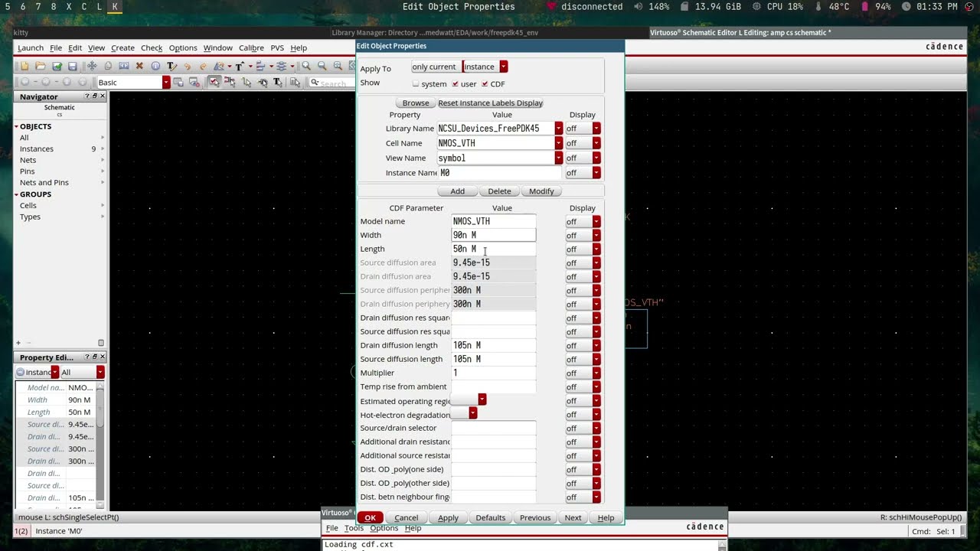Image resolution: width=980 pixels, height=551 pixels.
Task: Open the Estimated operating region dropdown
Action: pos(469,399)
